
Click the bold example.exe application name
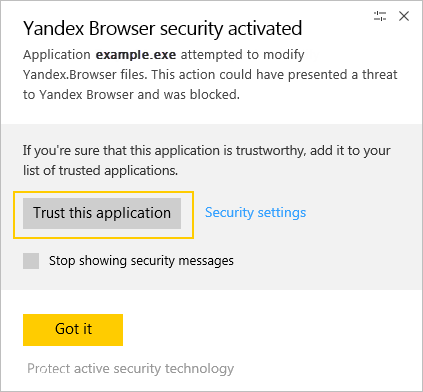click(136, 55)
